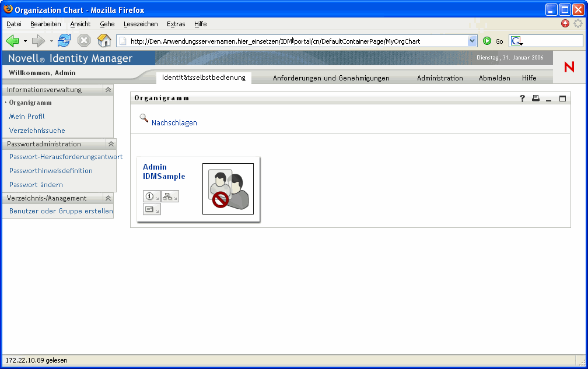Open the Bearbeiten menu

(45, 24)
